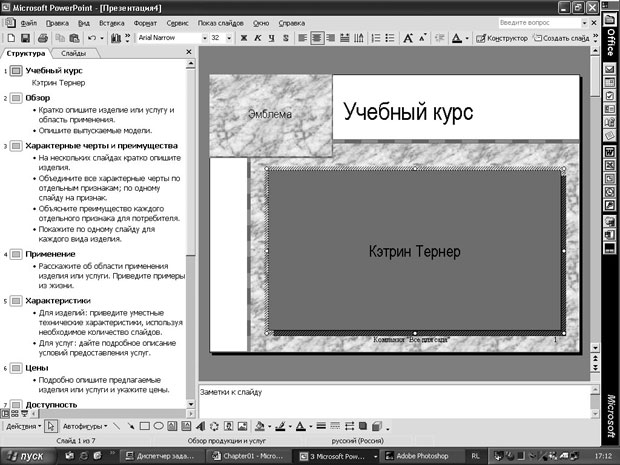Open Формат menu

coord(145,23)
